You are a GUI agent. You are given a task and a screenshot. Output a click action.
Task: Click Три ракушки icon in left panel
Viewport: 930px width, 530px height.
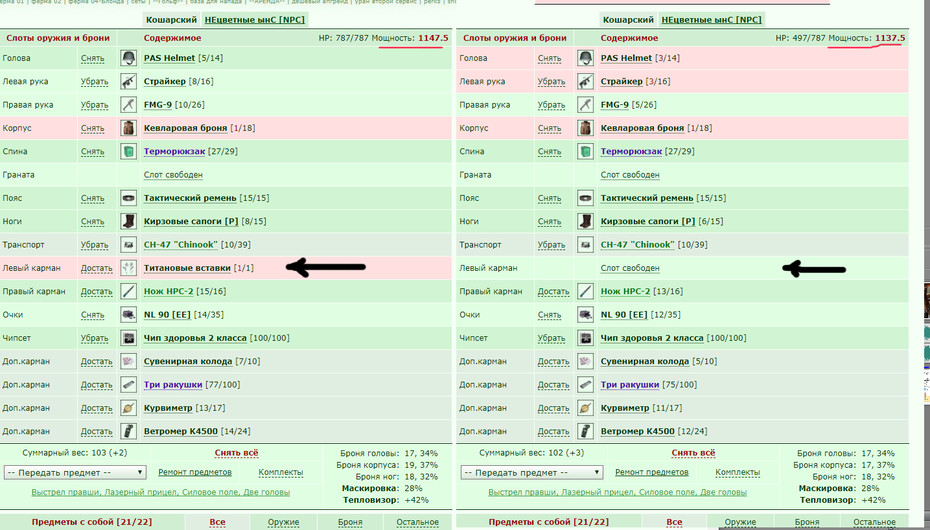click(129, 384)
